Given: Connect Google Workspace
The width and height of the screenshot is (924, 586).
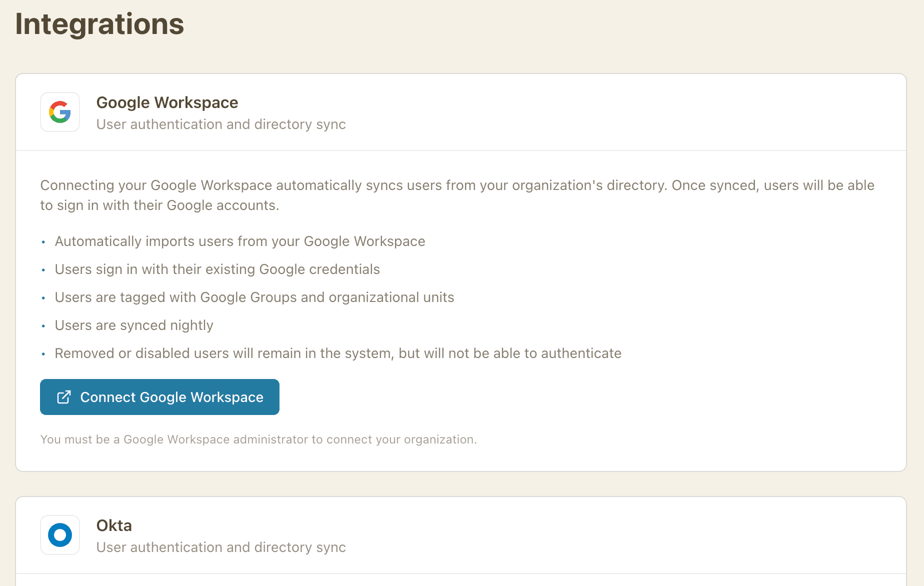Looking at the screenshot, I should tap(159, 396).
